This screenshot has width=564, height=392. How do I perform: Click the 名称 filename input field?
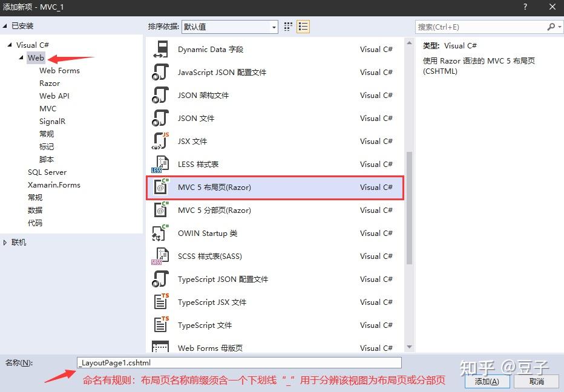click(x=242, y=362)
